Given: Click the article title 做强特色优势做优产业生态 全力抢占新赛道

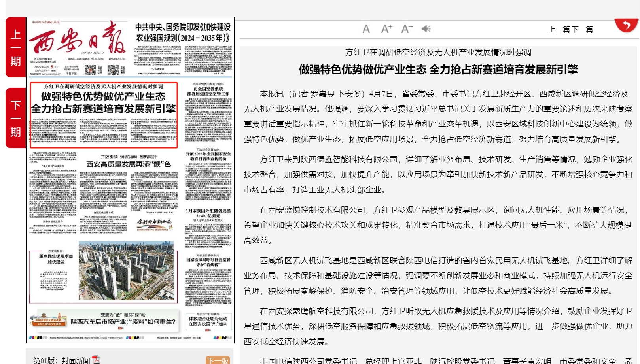Looking at the screenshot, I should [438, 70].
